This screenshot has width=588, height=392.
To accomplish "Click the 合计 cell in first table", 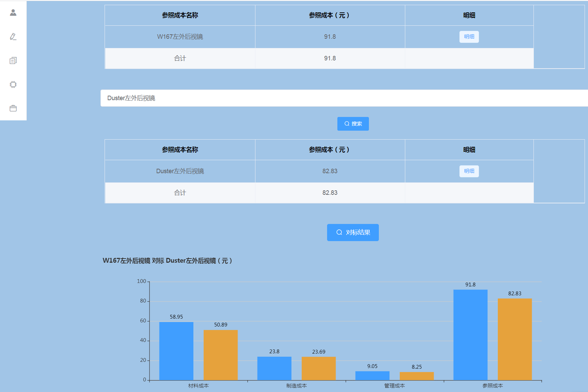I will pos(180,58).
